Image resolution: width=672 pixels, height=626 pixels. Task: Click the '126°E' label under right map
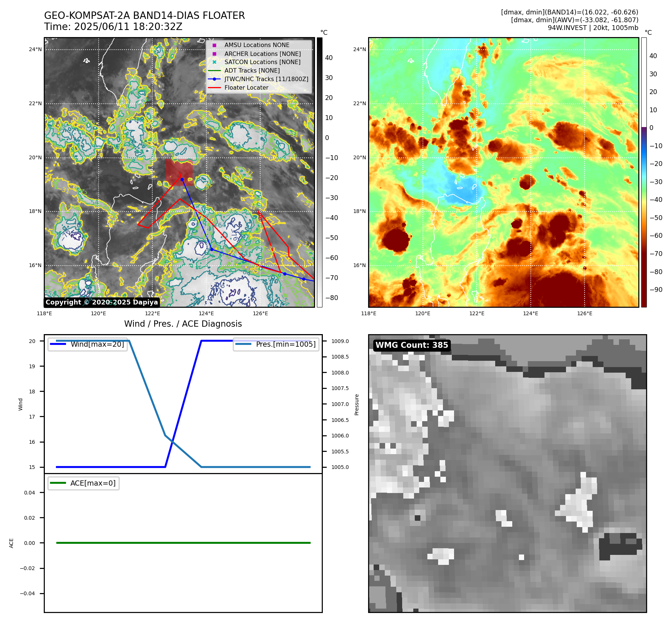585,313
